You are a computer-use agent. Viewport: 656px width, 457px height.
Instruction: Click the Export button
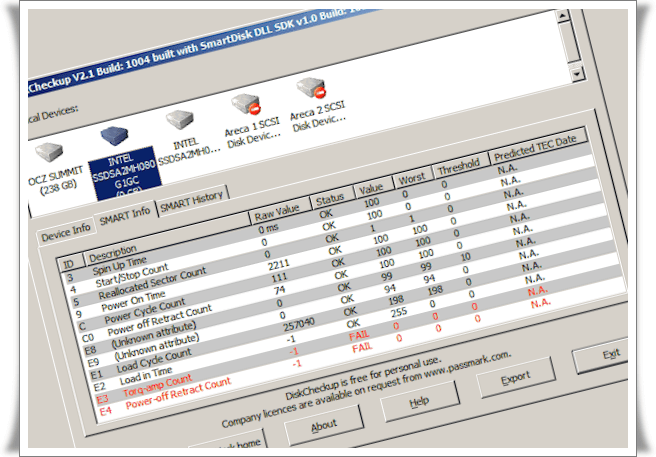516,378
